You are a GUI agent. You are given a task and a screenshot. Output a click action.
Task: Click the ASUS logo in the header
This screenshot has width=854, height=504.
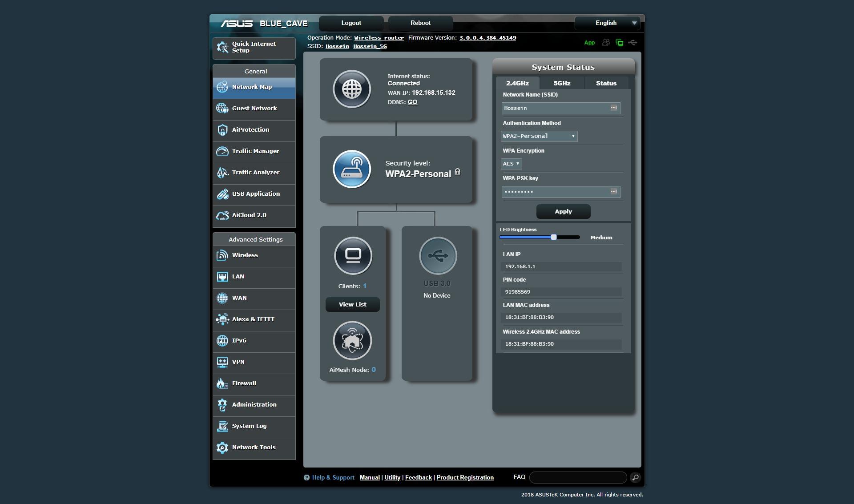click(237, 23)
